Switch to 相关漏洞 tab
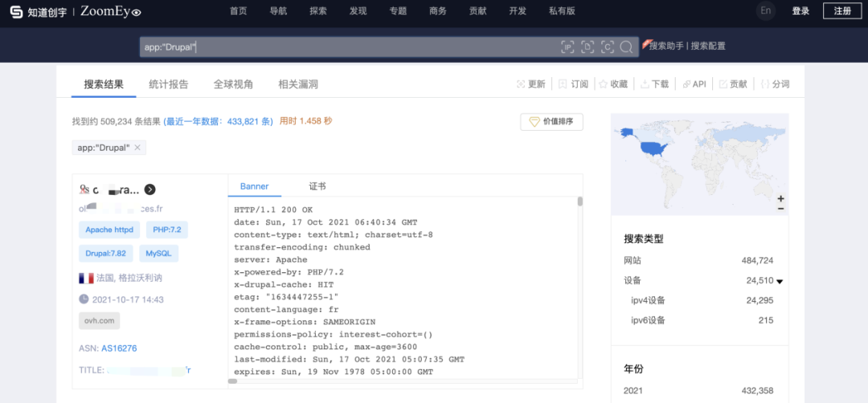 pos(298,84)
